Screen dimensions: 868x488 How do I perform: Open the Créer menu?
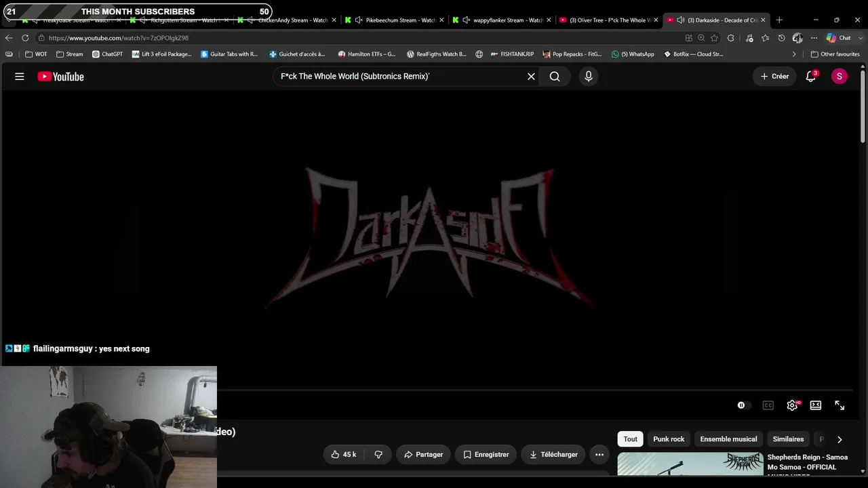774,77
